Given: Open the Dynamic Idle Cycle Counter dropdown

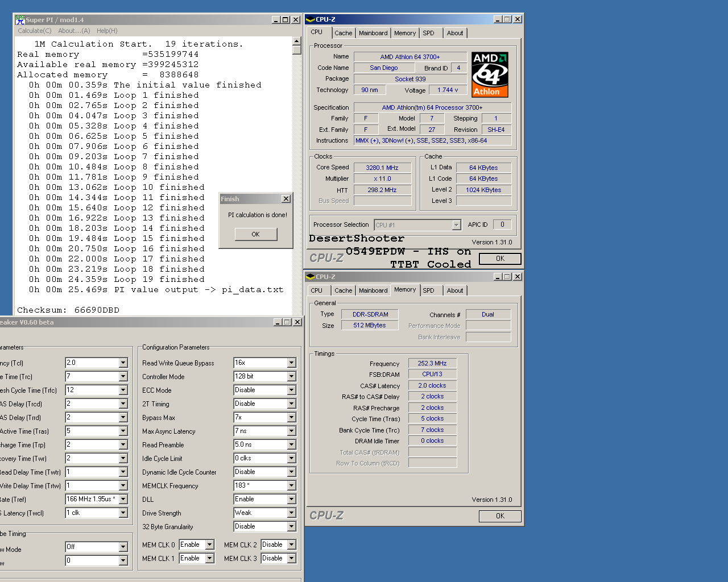Looking at the screenshot, I should tap(292, 472).
